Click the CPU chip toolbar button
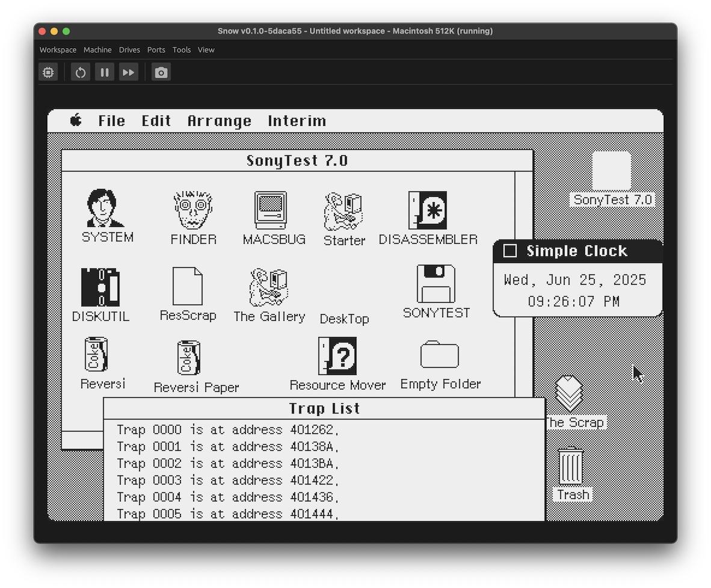 (48, 72)
